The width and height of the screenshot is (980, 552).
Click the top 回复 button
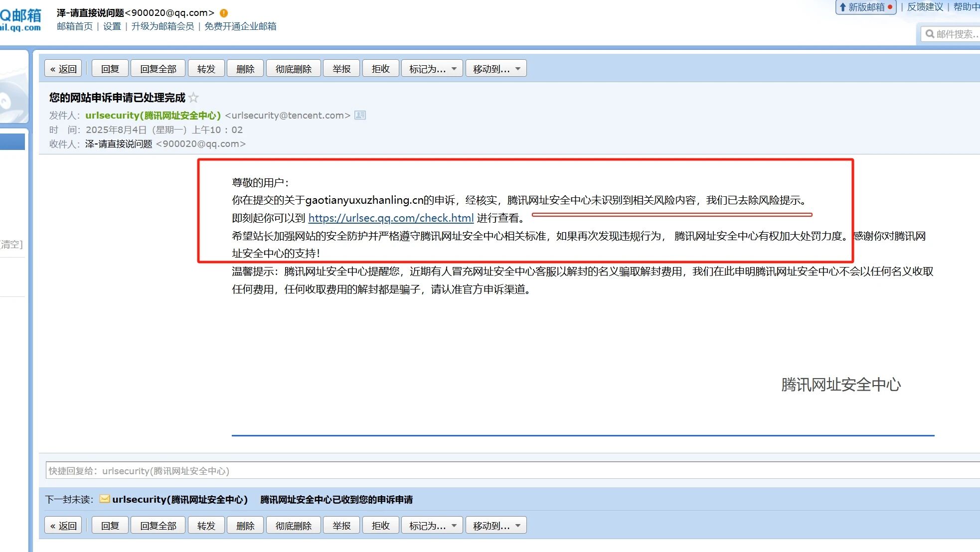110,69
